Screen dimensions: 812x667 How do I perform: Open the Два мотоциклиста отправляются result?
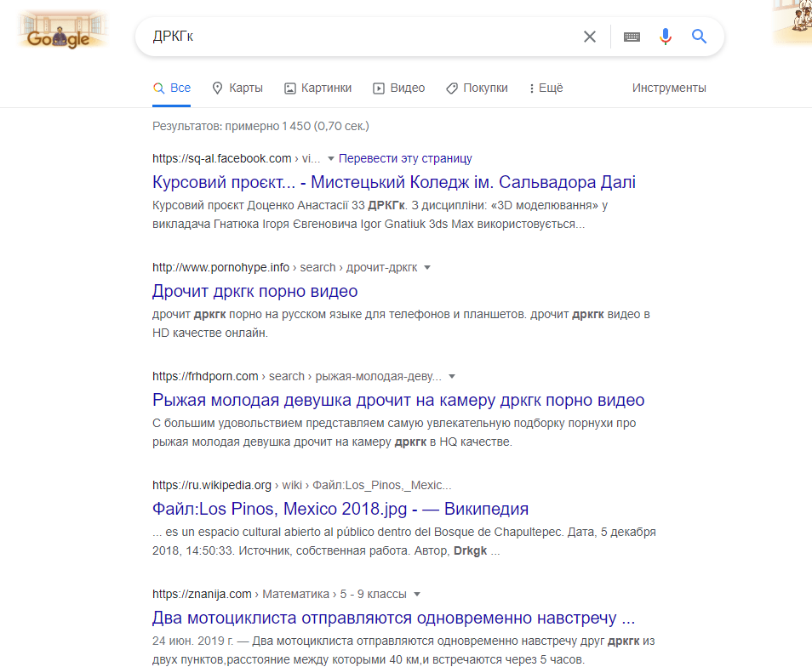pos(393,618)
